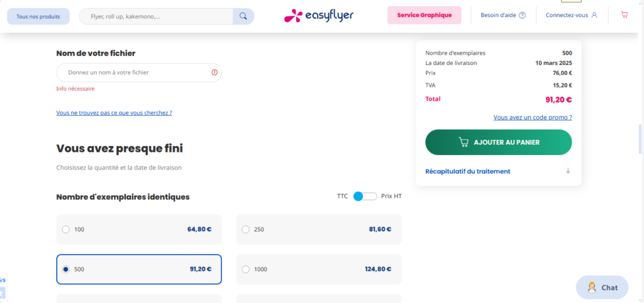Viewport: 644px width, 303px height.
Task: Expand Récapitulatif du traitement arrow
Action: [568, 171]
